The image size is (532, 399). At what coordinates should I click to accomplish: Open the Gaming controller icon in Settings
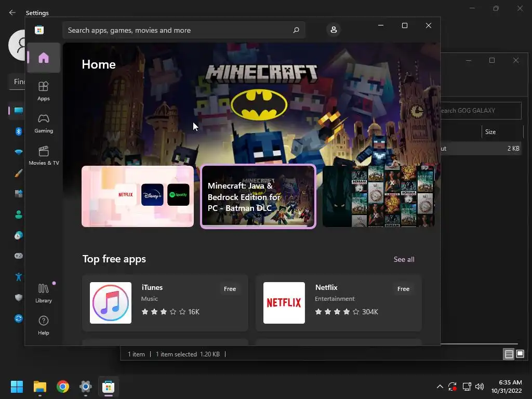pos(19,256)
